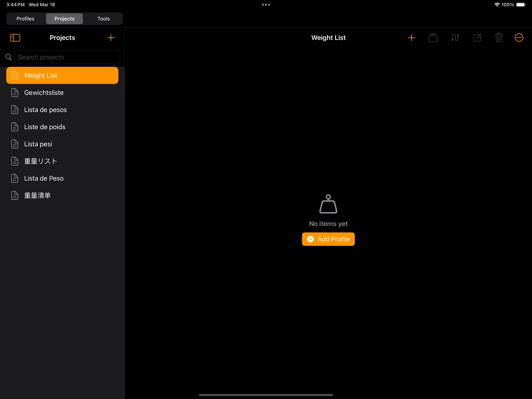Click the sort arrows icon
This screenshot has height=399, width=532.
[x=455, y=38]
